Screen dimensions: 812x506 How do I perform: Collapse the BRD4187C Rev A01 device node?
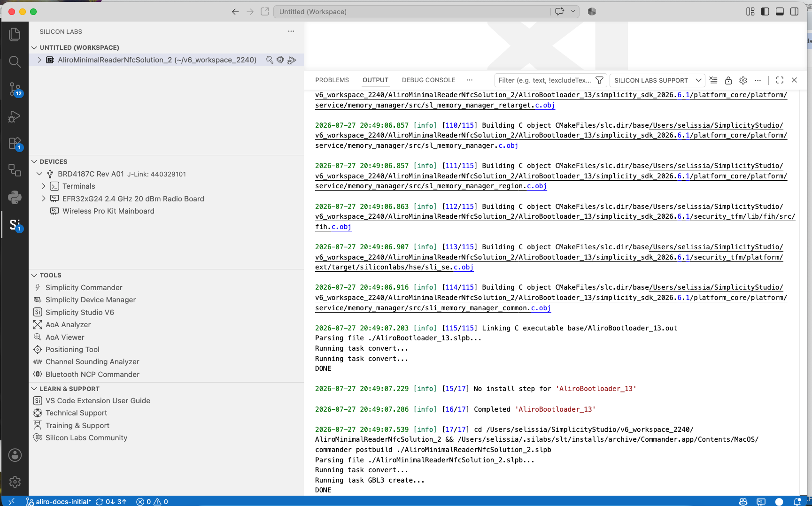(x=39, y=174)
